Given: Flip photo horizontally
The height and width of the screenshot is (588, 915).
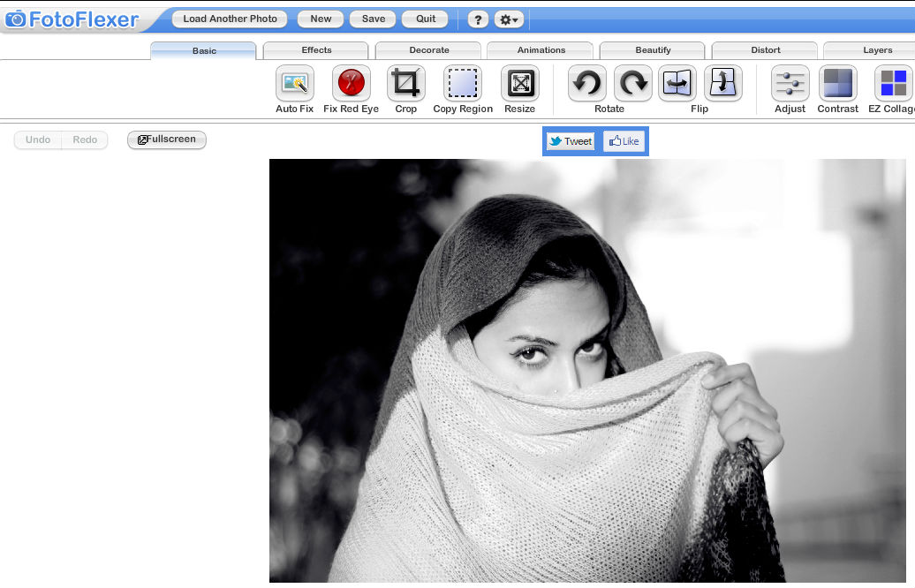Looking at the screenshot, I should click(x=677, y=83).
